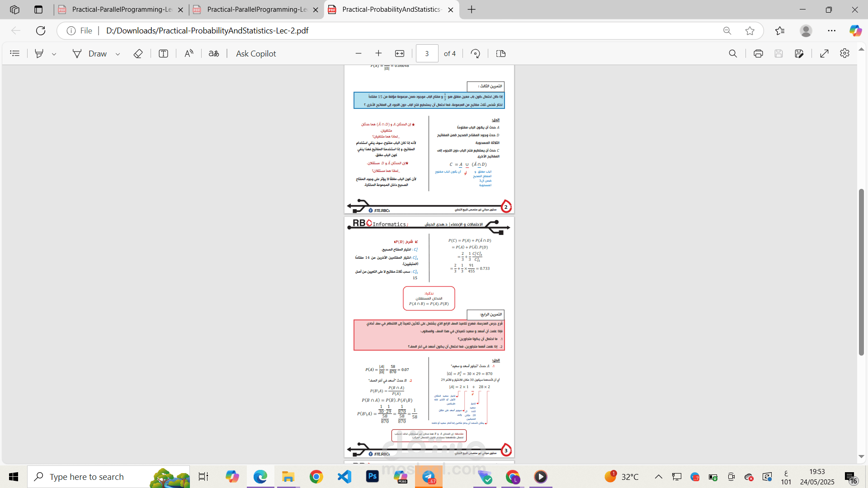Add this page to favorites star
868x488 pixels.
(x=750, y=30)
